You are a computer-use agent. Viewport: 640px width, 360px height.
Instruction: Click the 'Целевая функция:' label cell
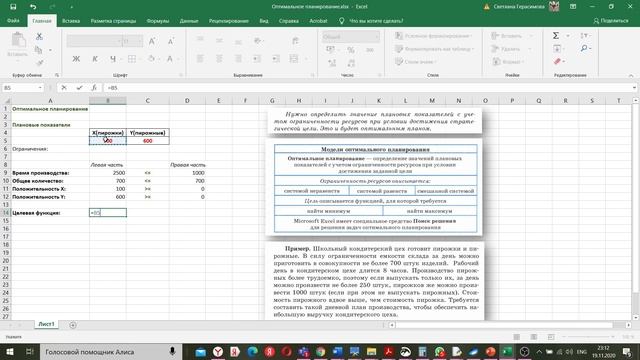[50, 213]
